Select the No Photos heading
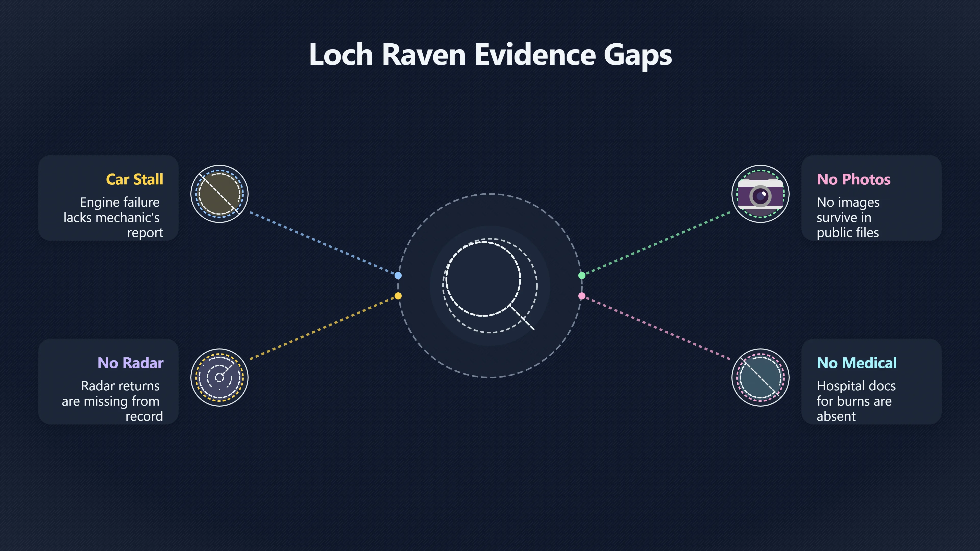The height and width of the screenshot is (551, 980). (x=854, y=179)
